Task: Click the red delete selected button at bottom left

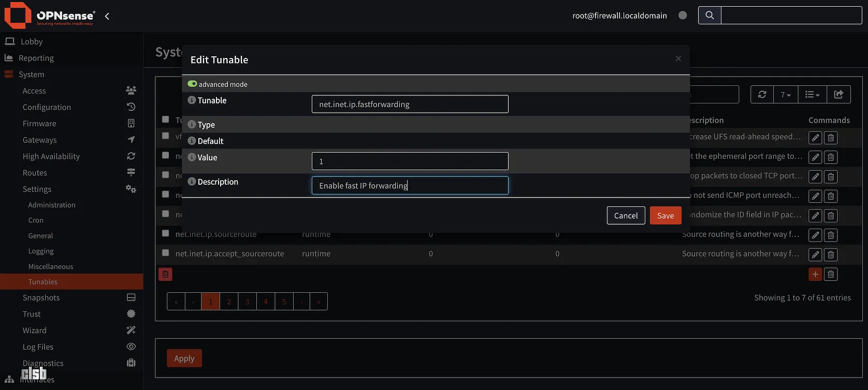Action: (x=165, y=274)
